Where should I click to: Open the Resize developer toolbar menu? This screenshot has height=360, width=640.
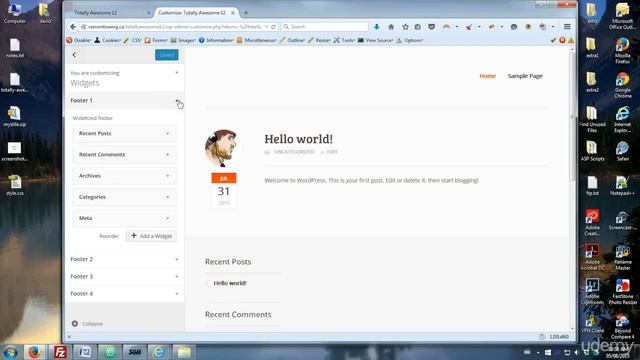[319, 40]
